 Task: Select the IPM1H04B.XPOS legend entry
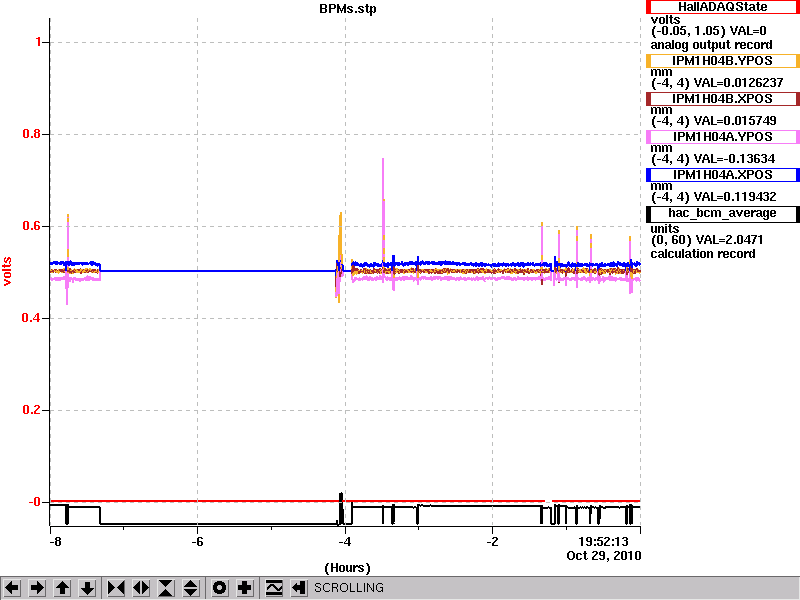click(722, 99)
